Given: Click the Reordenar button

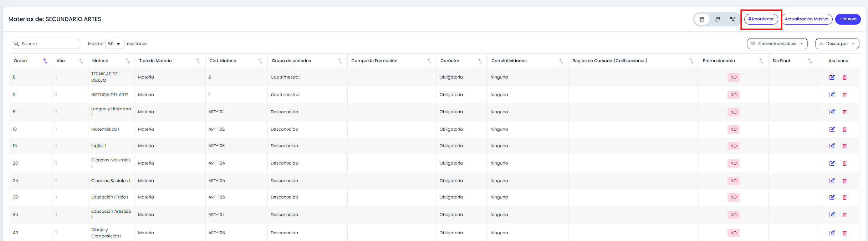Looking at the screenshot, I should pyautogui.click(x=761, y=19).
